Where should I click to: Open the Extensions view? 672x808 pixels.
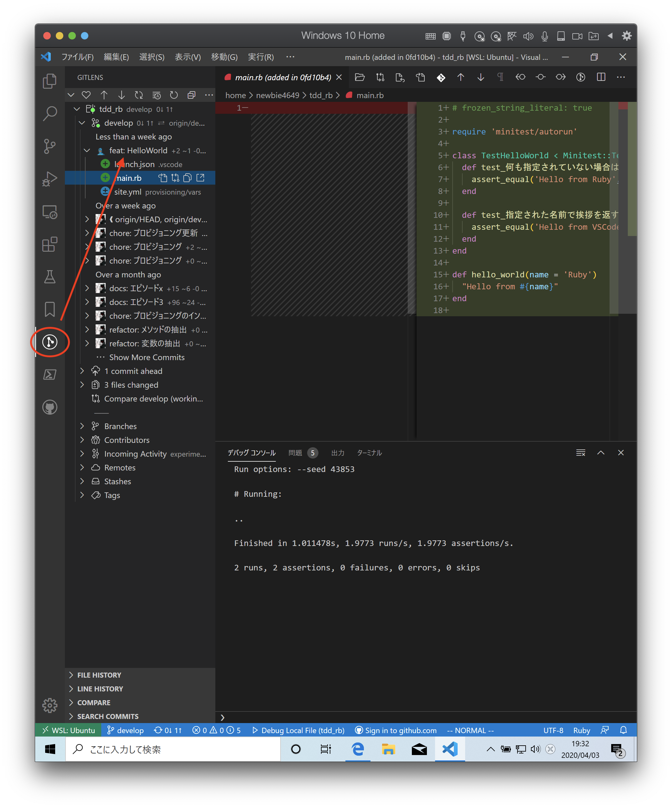point(50,244)
